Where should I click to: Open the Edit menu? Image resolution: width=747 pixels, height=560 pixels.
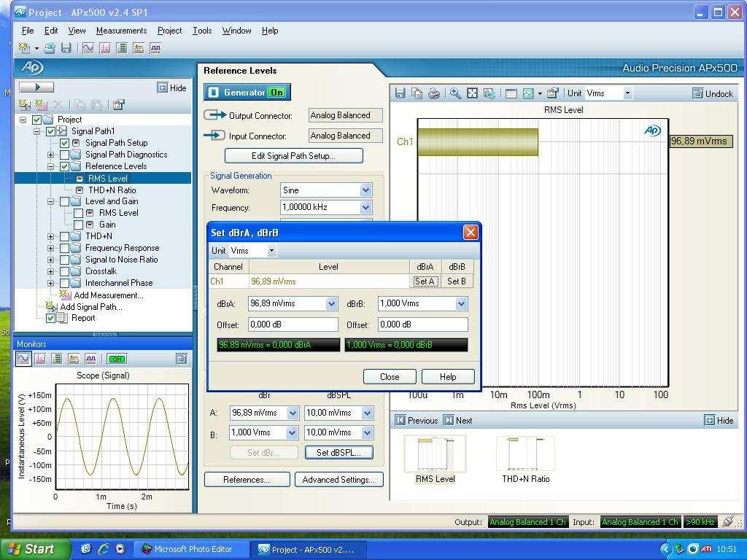tap(51, 31)
